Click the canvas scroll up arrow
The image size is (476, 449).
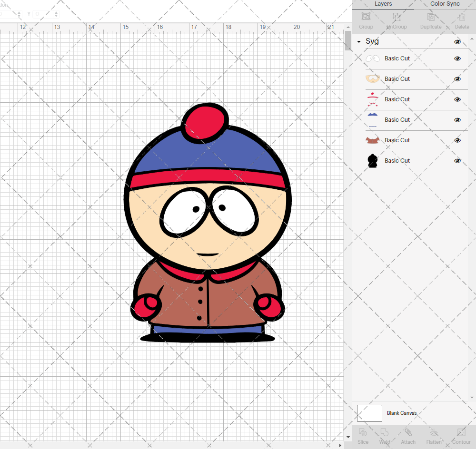click(348, 27)
